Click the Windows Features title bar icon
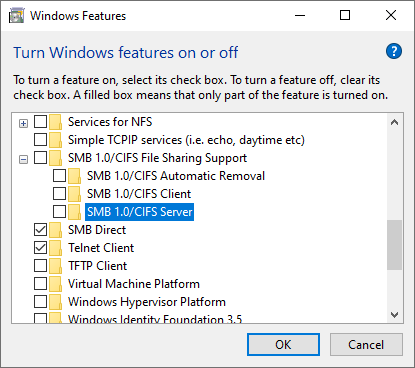Image resolution: width=415 pixels, height=368 pixels. pyautogui.click(x=16, y=16)
